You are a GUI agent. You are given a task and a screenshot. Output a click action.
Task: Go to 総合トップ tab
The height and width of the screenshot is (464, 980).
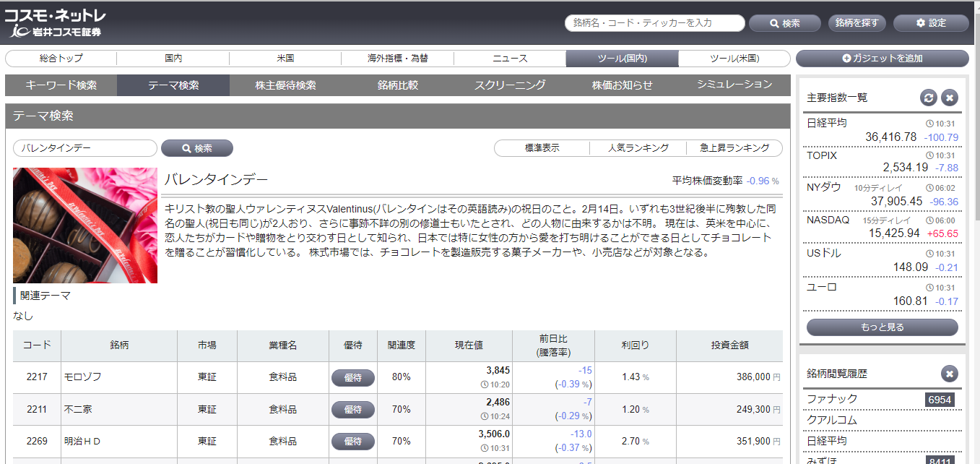pos(61,59)
